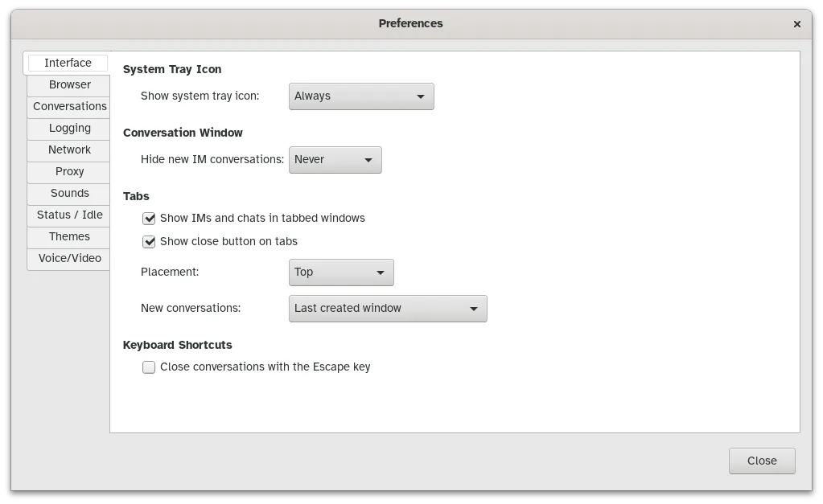Screen dimensions: 823x504
Task: Click the Conversation Window heading
Action: 183,133
